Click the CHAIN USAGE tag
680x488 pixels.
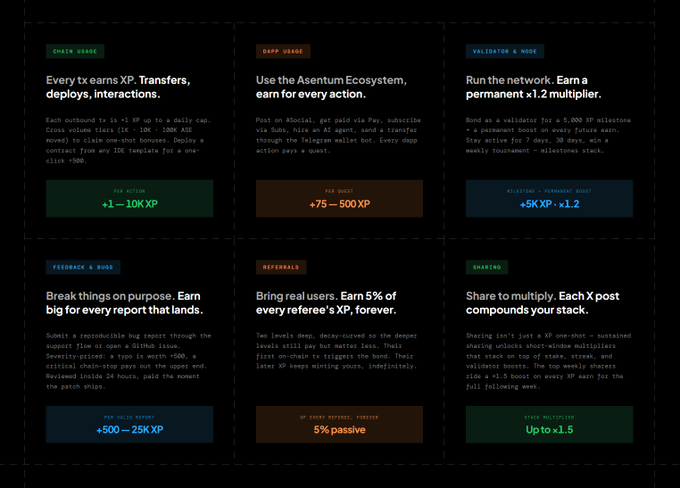click(75, 51)
